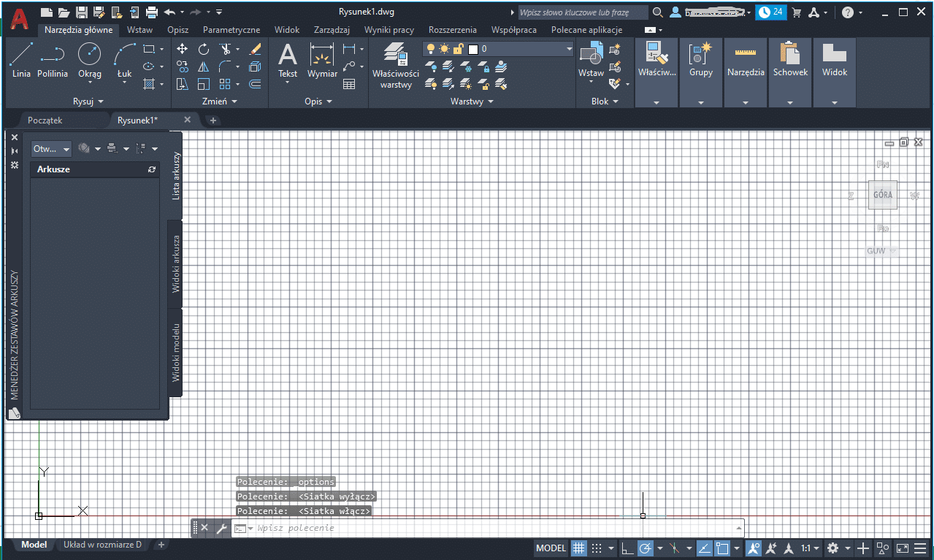934x560 pixels.
Task: Select the Array tool in Zmień panel
Action: (x=225, y=84)
